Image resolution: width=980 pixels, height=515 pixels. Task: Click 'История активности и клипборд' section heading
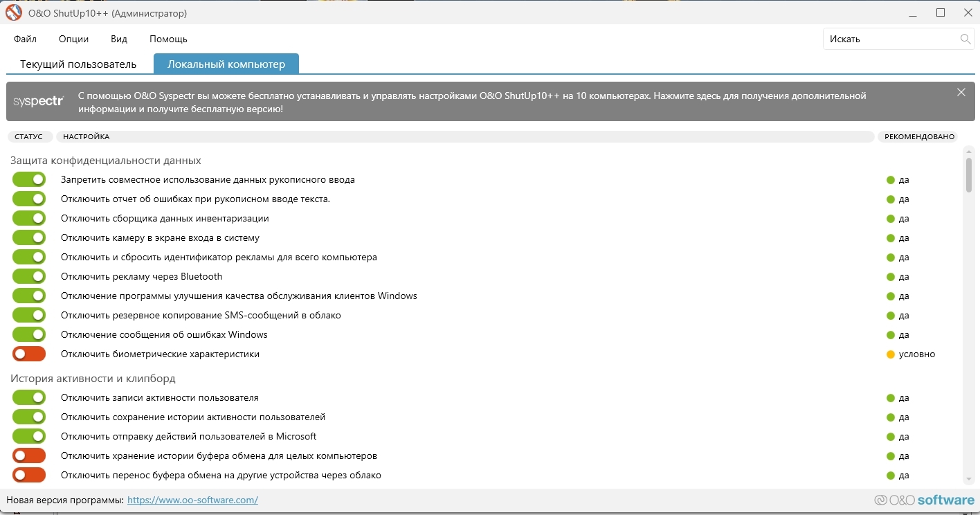coord(93,379)
